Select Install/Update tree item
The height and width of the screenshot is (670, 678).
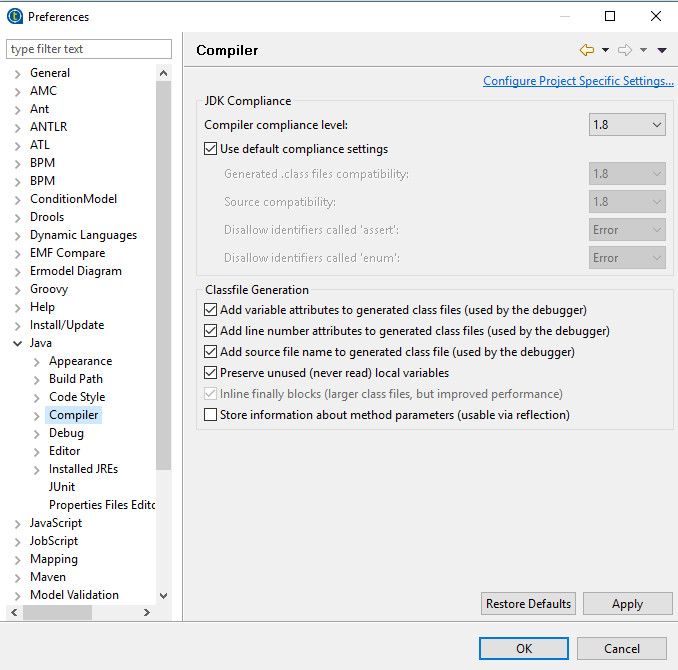[x=67, y=325]
